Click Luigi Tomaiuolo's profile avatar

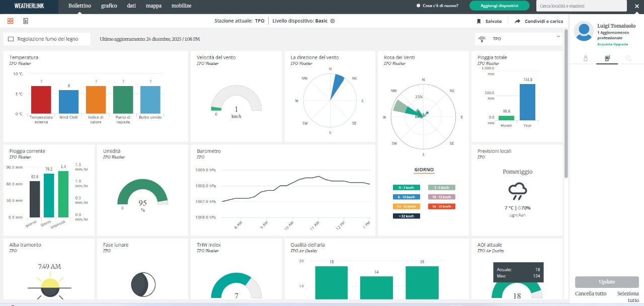(584, 31)
